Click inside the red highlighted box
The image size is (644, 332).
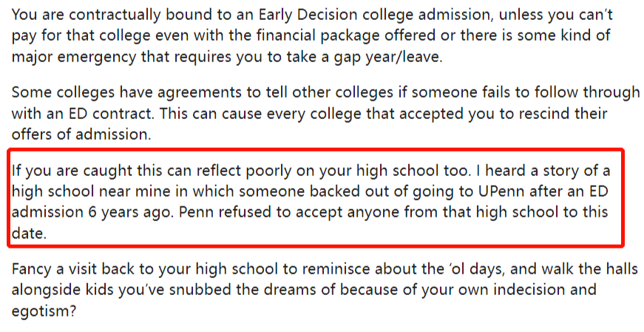[x=316, y=198]
